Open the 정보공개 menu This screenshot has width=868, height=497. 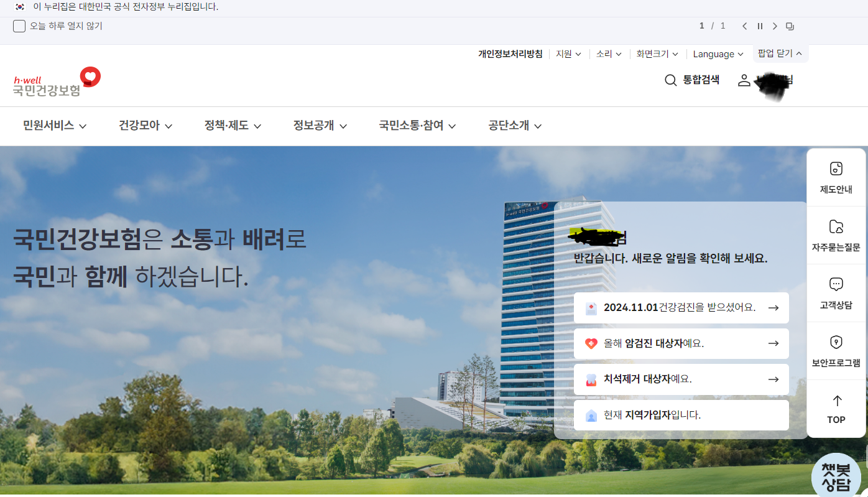click(x=320, y=126)
